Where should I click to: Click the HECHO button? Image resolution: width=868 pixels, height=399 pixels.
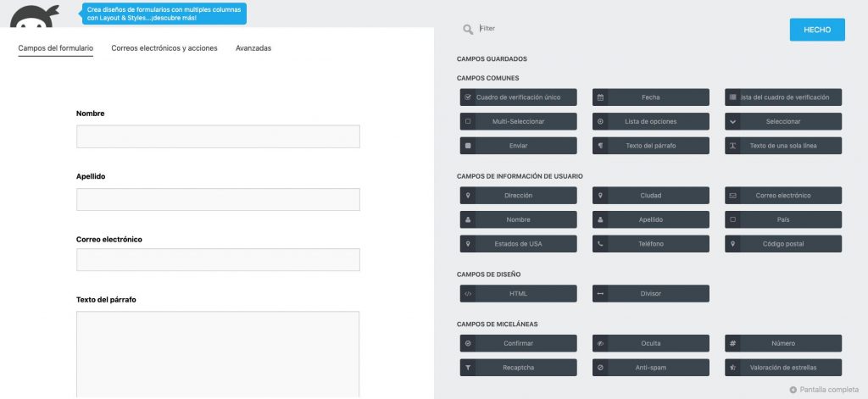coord(817,30)
